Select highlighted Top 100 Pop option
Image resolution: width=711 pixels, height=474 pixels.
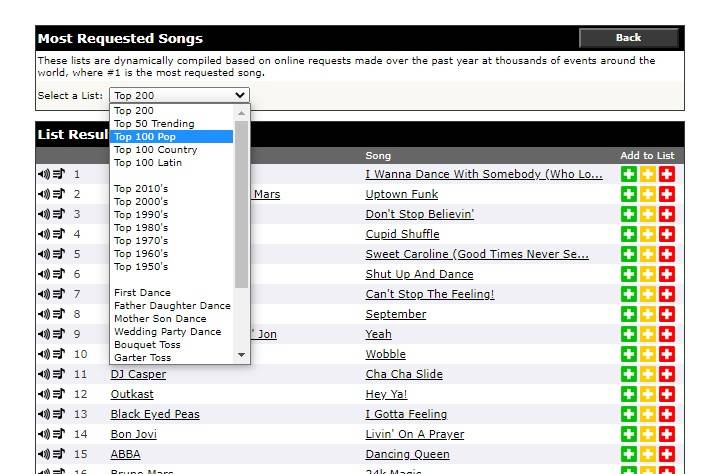(171, 137)
